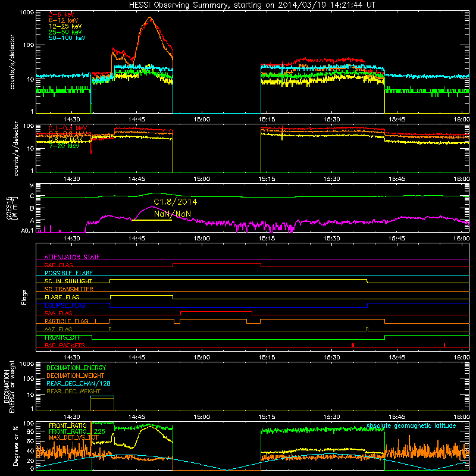Select the orange 6-12 keV legend label

click(x=63, y=20)
